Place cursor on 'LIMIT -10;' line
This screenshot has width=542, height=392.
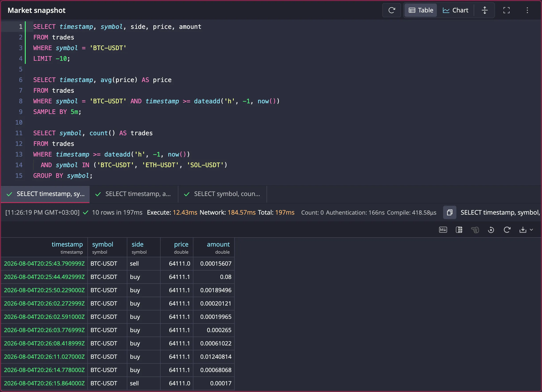pyautogui.click(x=52, y=59)
